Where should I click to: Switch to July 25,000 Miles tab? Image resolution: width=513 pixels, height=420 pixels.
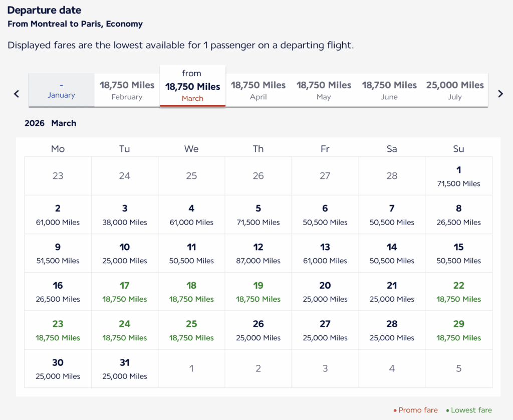[455, 90]
